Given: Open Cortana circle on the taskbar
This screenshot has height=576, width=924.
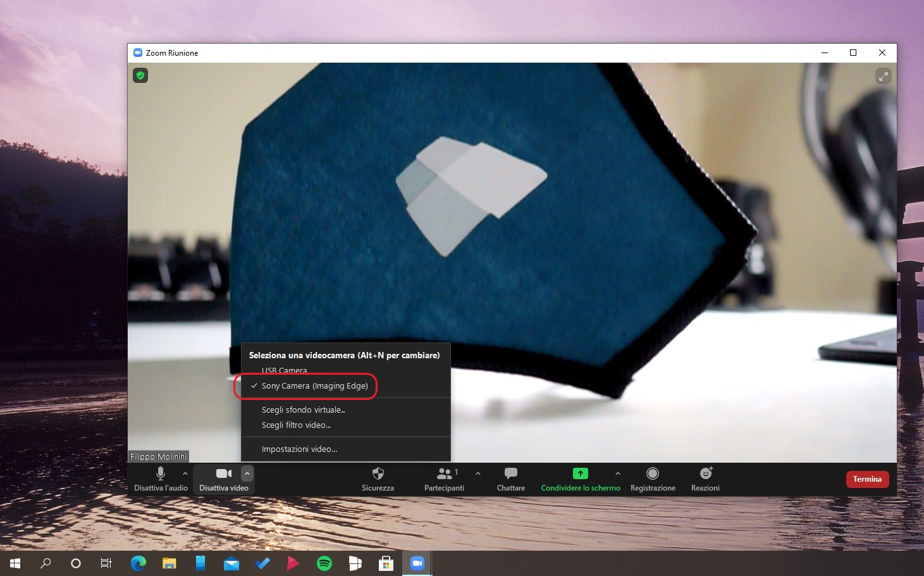Looking at the screenshot, I should pos(76,563).
